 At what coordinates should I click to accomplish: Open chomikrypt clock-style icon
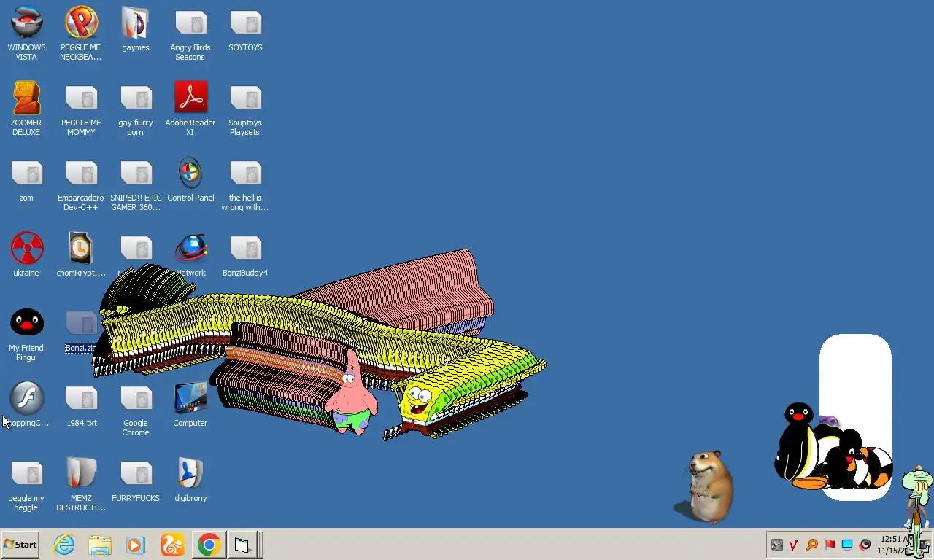pos(81,254)
